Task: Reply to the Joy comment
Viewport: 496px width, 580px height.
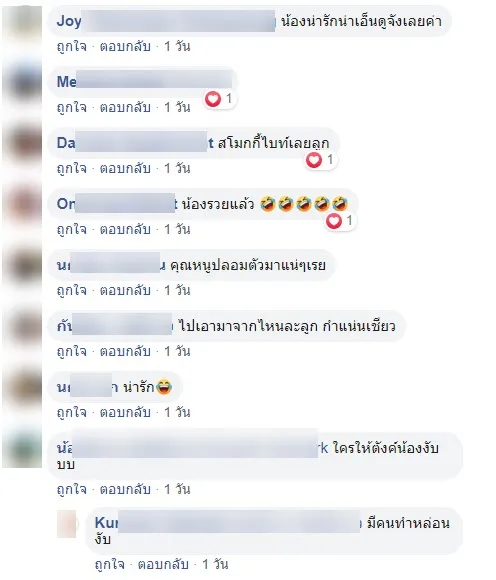Action: pyautogui.click(x=125, y=47)
